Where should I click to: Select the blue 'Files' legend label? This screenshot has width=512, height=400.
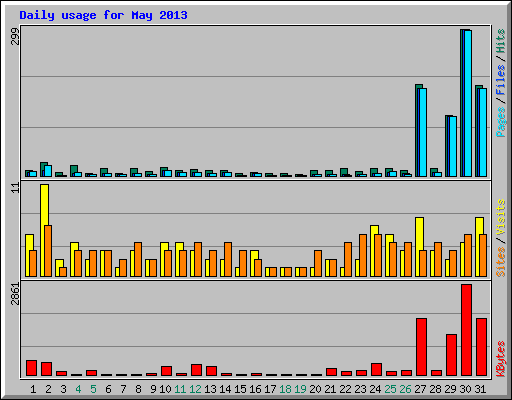[500, 79]
